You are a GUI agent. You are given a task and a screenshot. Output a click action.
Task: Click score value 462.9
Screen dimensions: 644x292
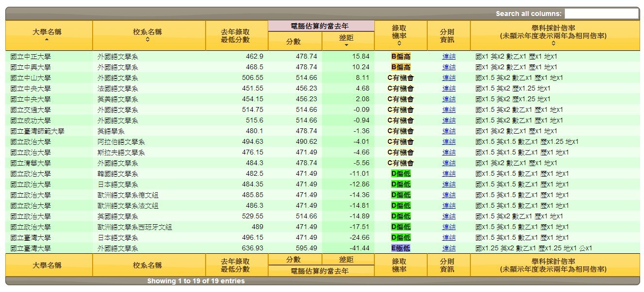tap(255, 56)
